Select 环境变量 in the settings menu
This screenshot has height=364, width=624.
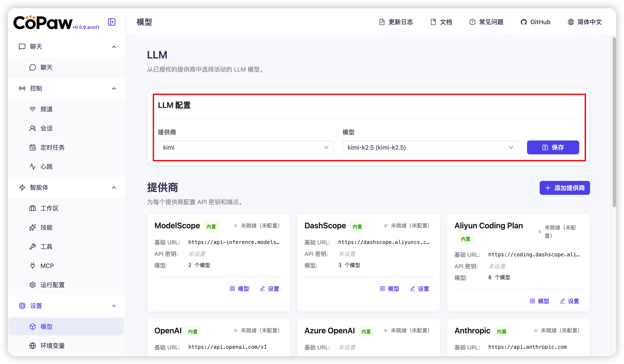[x=52, y=346]
